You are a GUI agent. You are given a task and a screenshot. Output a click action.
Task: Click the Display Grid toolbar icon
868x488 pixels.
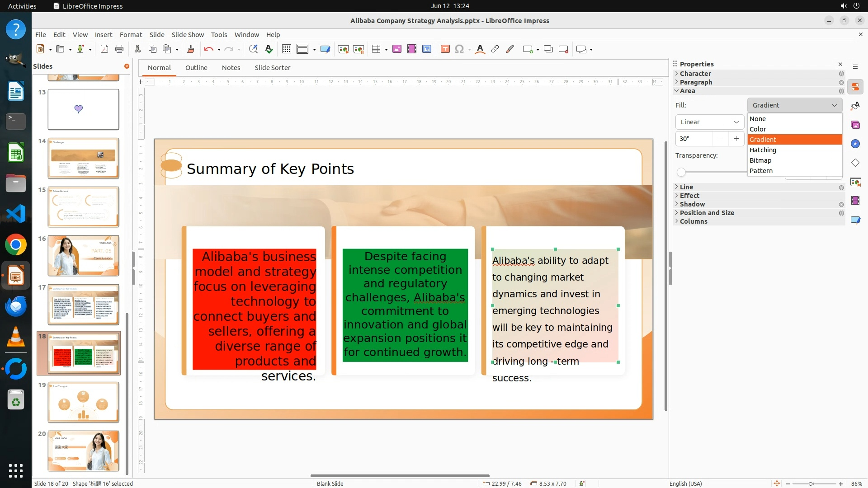pyautogui.click(x=286, y=49)
